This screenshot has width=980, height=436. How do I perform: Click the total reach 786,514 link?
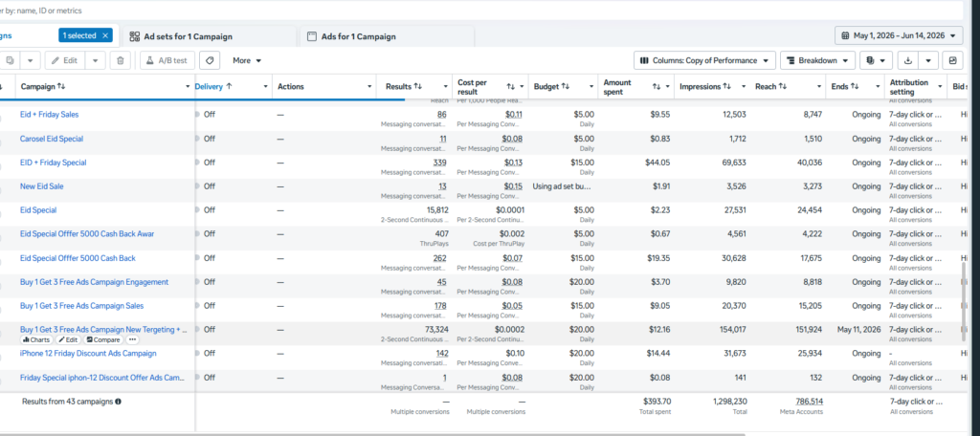point(810,402)
